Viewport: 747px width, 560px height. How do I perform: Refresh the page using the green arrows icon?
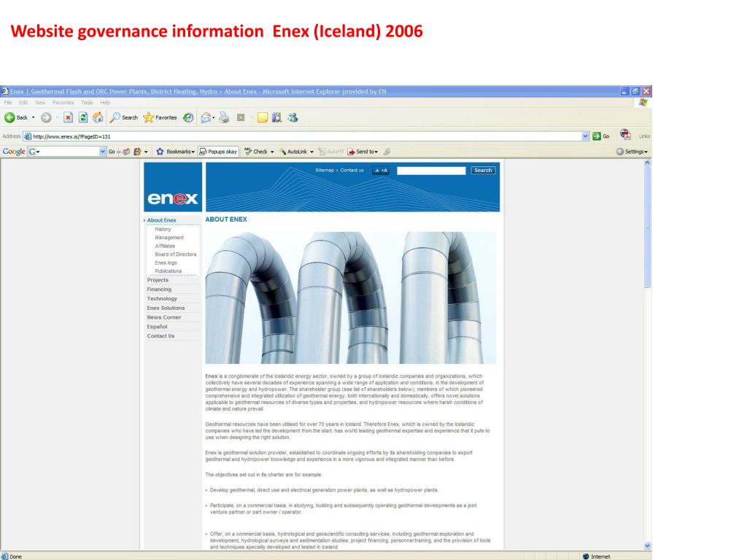(x=83, y=117)
